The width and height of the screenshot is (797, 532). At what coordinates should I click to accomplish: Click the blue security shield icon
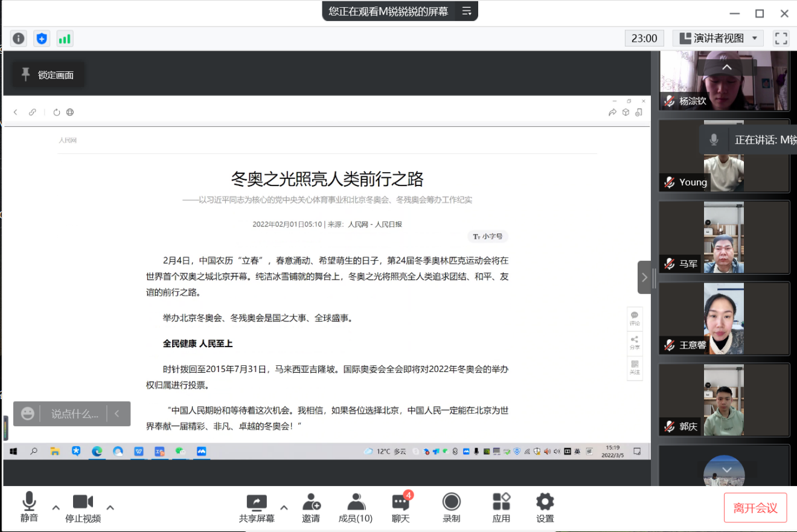click(x=42, y=39)
